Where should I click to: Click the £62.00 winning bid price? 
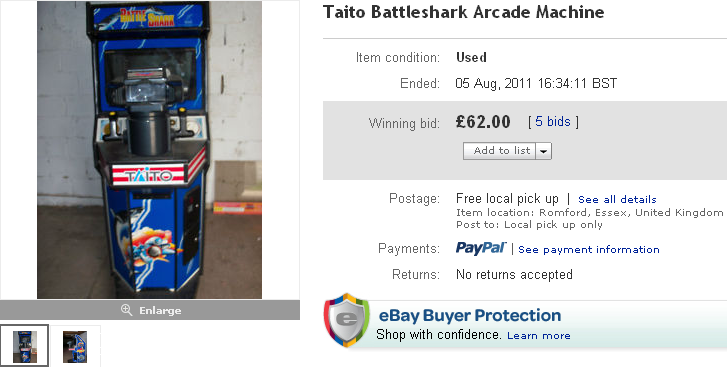(483, 122)
